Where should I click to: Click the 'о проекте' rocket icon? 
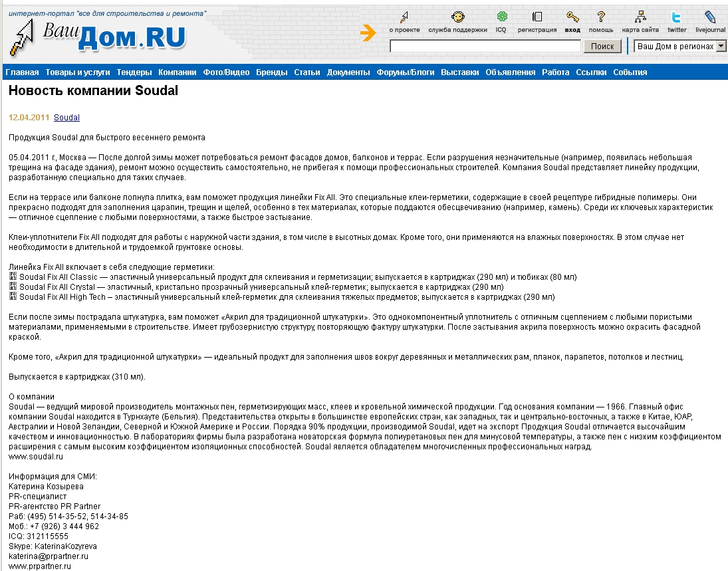[x=404, y=17]
